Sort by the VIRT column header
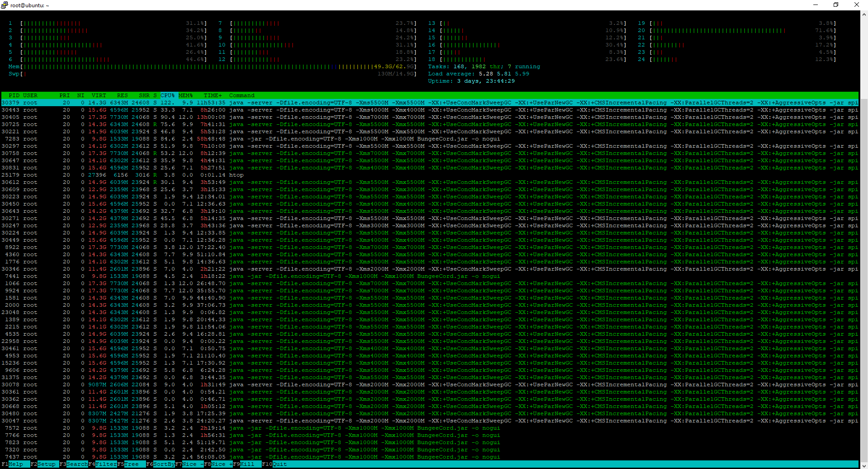 click(99, 95)
